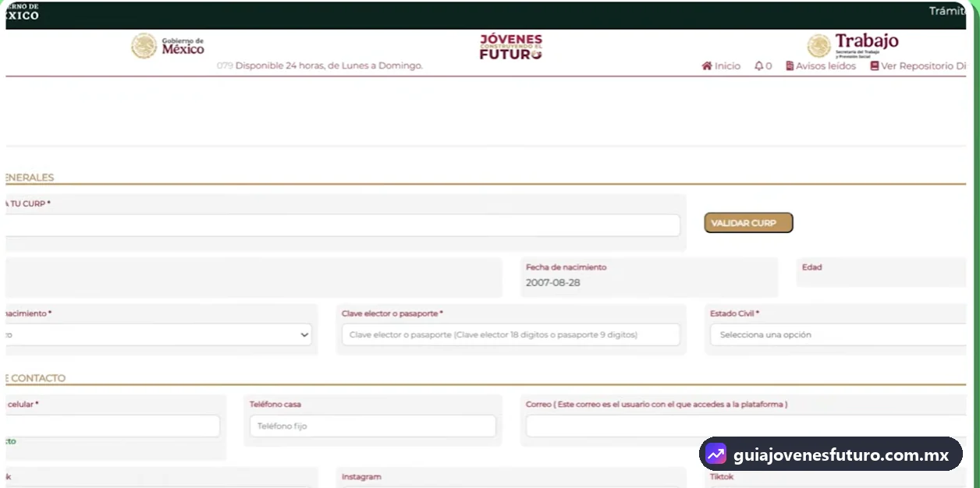Open the Estado Civil dropdown

(838, 334)
